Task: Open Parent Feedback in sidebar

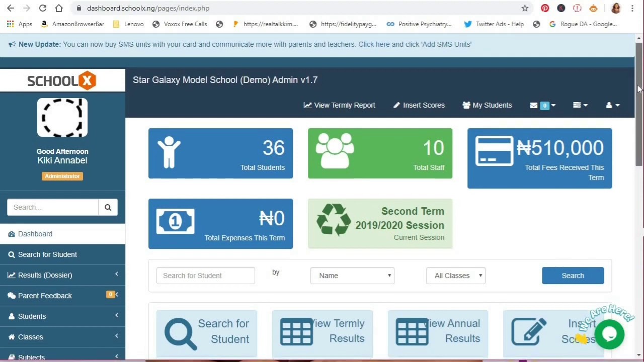Action: [62, 296]
